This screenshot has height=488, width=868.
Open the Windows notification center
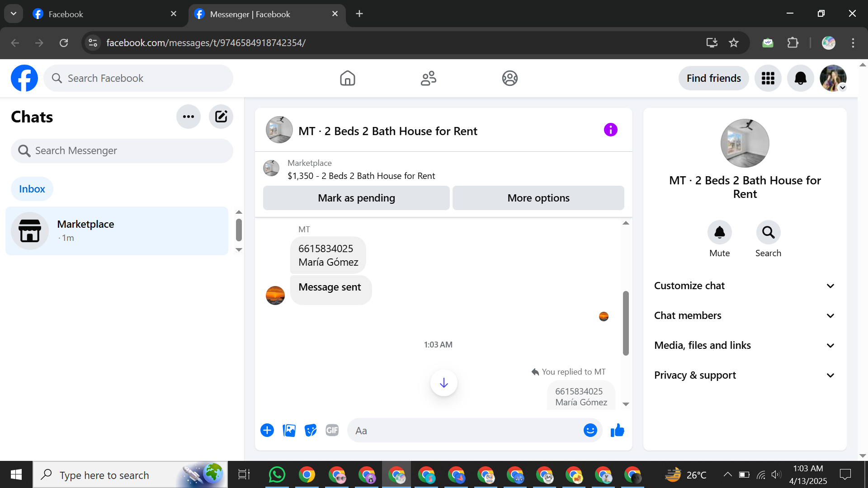[x=845, y=474]
